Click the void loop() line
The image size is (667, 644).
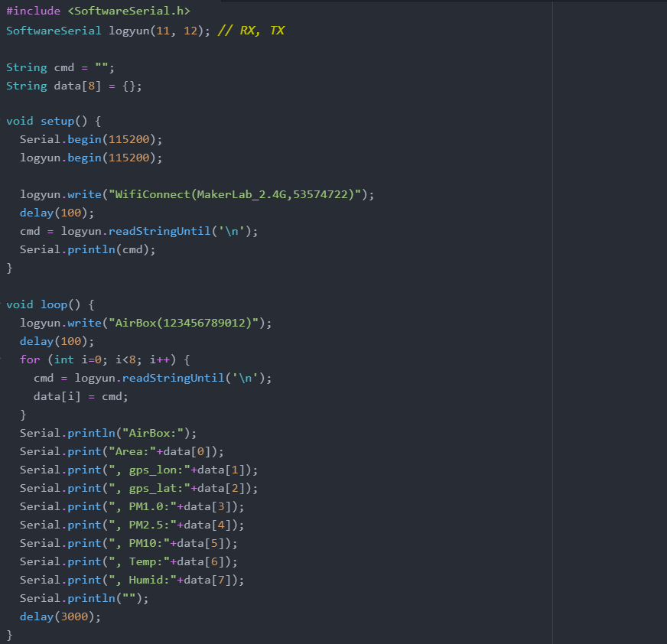pos(50,304)
